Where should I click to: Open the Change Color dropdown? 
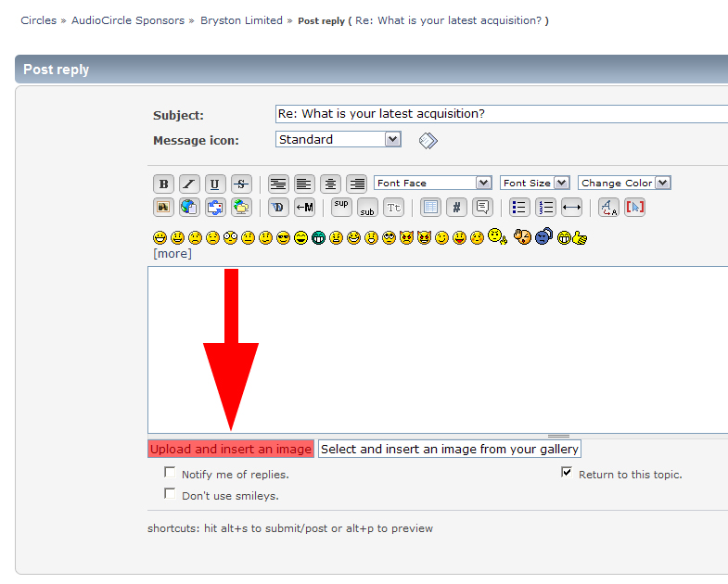[624, 183]
